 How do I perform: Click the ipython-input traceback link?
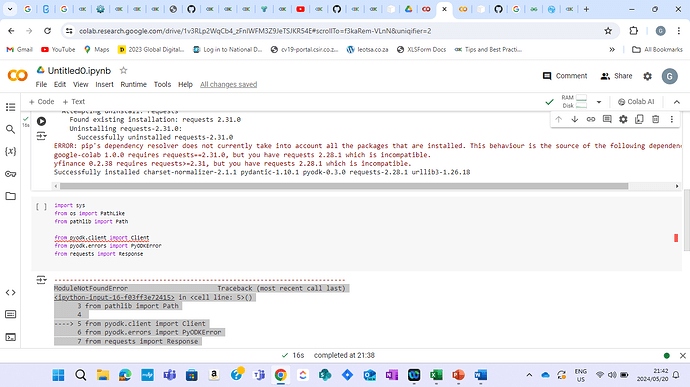[x=114, y=297]
